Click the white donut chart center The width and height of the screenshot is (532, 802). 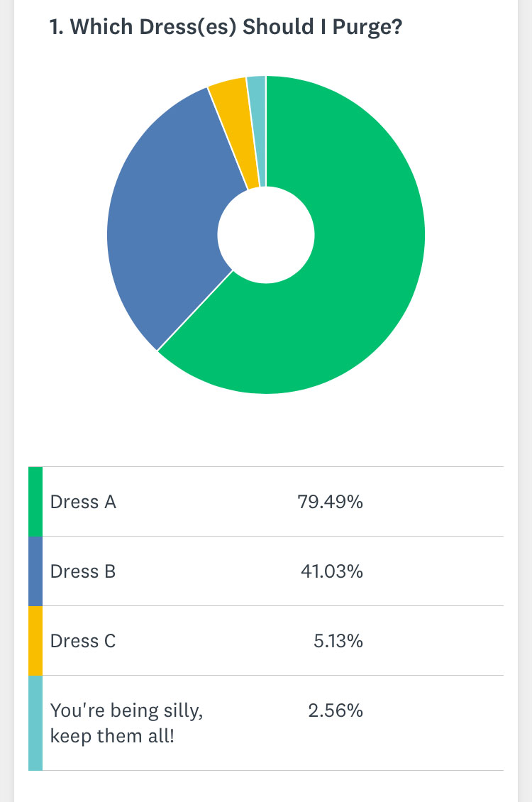tap(266, 235)
